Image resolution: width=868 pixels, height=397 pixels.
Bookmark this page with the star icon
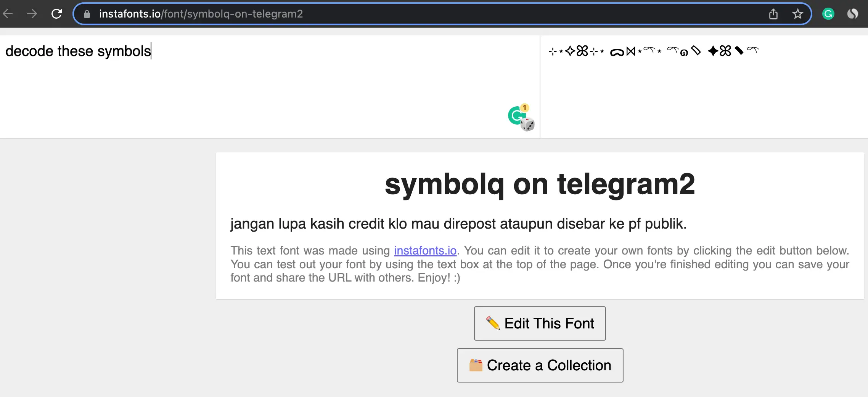(x=797, y=14)
